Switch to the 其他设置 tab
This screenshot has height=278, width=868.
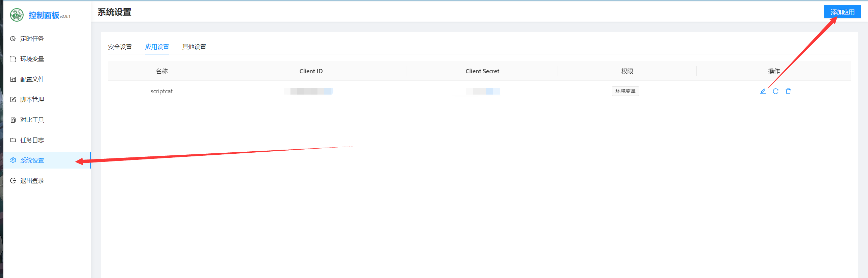tap(194, 47)
